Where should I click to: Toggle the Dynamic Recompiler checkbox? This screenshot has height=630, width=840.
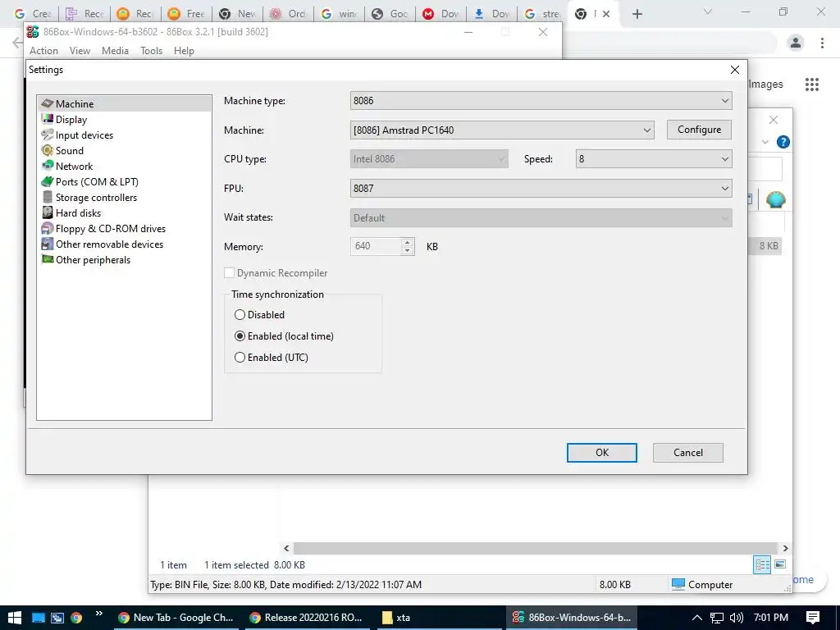[x=229, y=272]
